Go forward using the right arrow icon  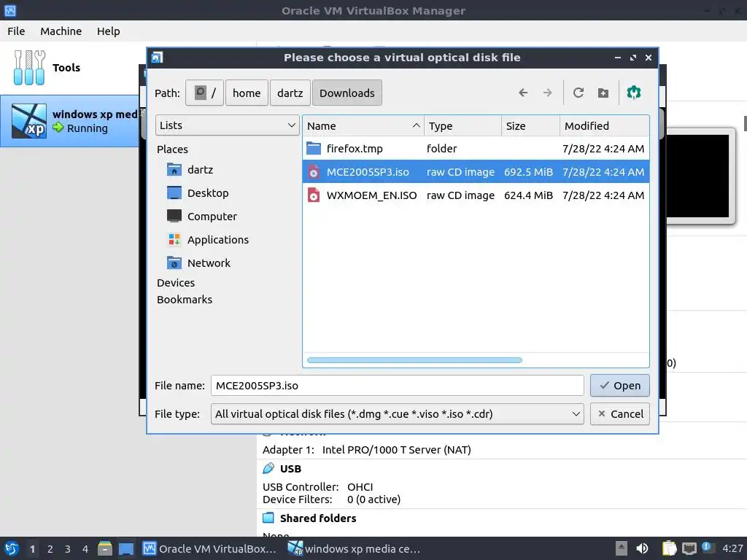pos(547,93)
